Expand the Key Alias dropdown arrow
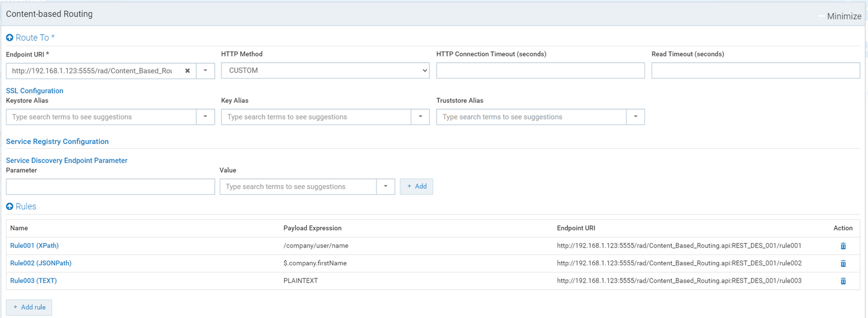This screenshot has height=318, width=868. 420,117
